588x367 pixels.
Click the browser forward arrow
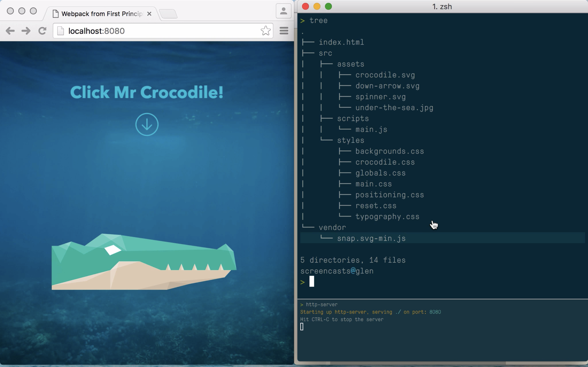click(26, 31)
